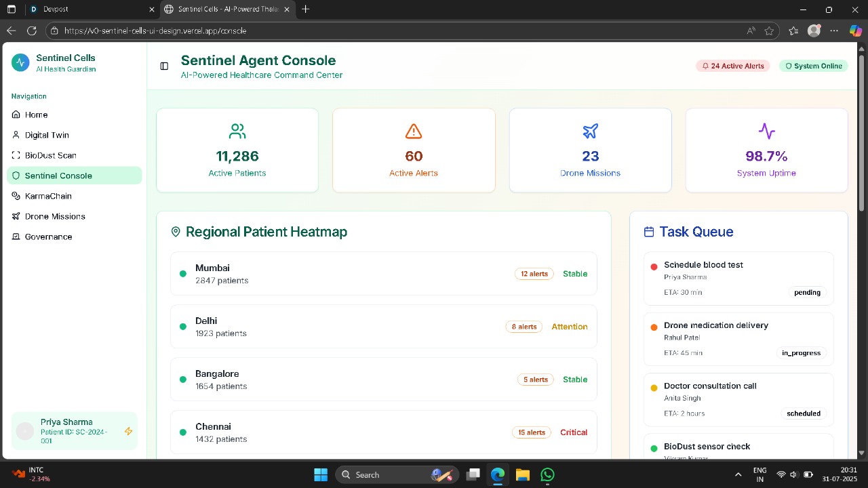Open Microsoft Edge from taskbar
This screenshot has width=868, height=488.
click(x=498, y=474)
